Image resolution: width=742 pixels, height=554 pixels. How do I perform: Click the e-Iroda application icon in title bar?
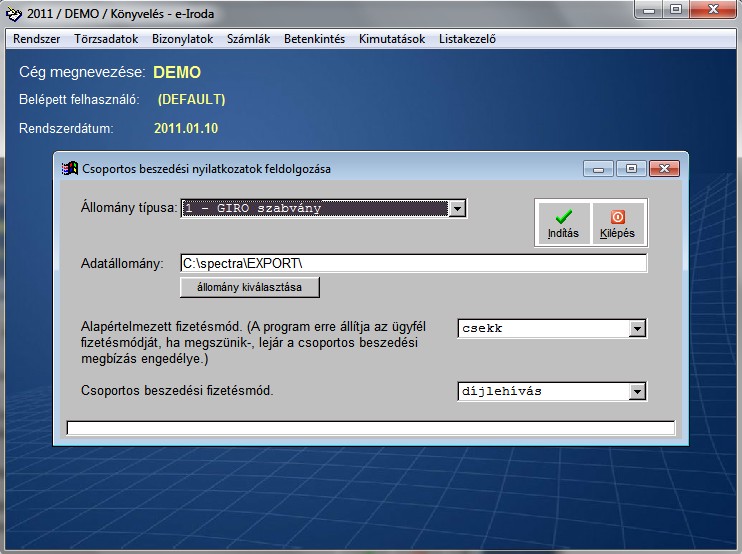pyautogui.click(x=14, y=14)
